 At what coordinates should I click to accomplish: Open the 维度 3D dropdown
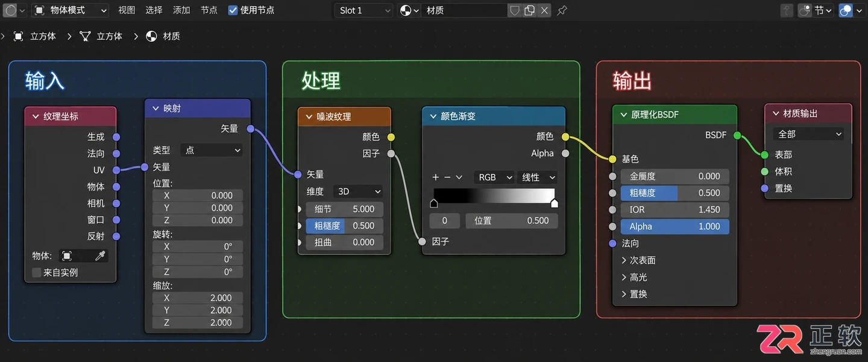pos(359,191)
